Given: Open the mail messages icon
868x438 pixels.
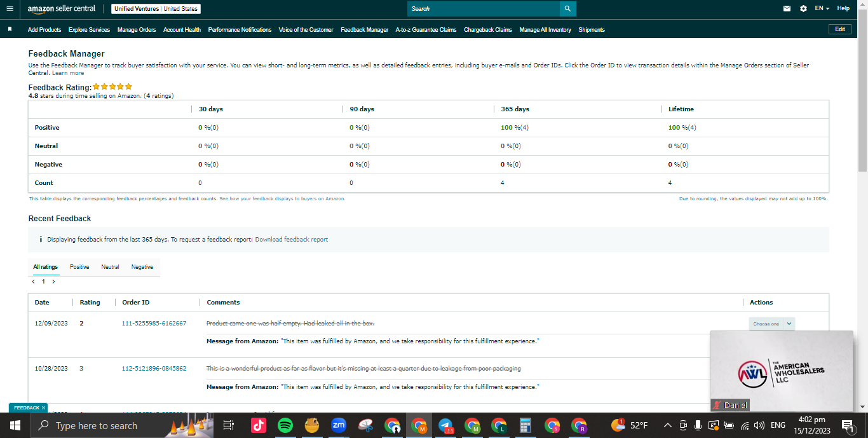Looking at the screenshot, I should (787, 9).
